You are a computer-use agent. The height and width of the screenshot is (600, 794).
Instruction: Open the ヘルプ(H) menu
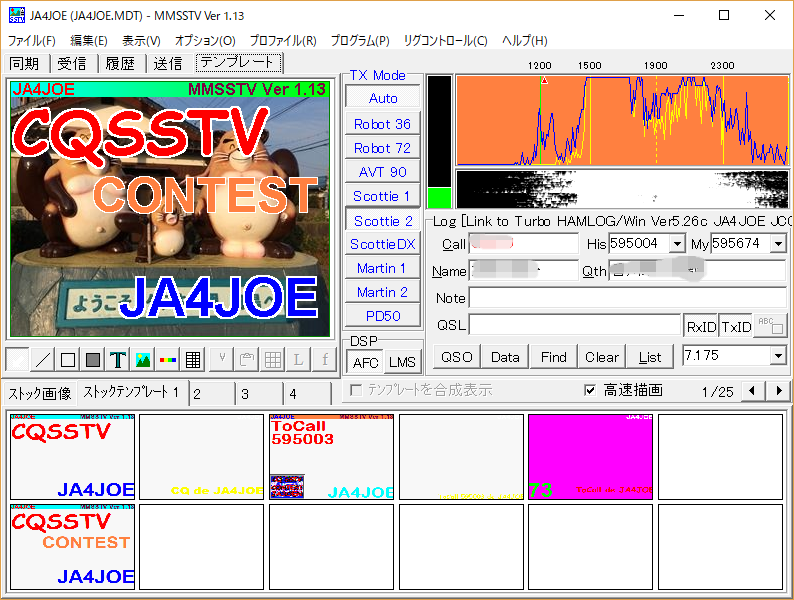525,41
